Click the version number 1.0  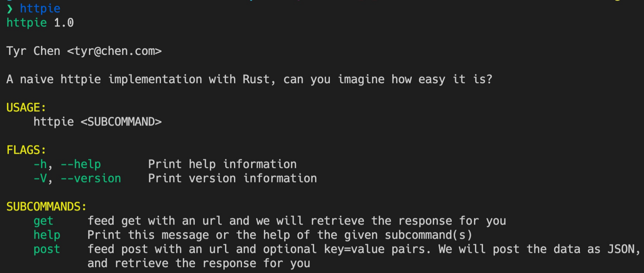[64, 23]
